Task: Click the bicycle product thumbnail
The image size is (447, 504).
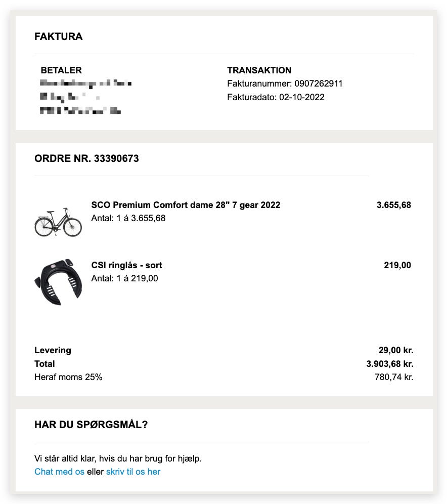Action: [x=58, y=222]
